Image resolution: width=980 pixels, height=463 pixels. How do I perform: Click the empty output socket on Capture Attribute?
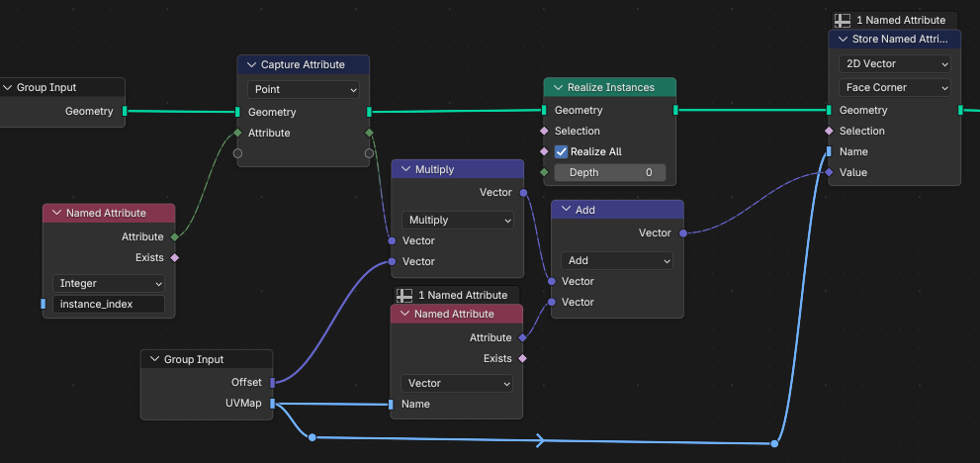coord(370,153)
